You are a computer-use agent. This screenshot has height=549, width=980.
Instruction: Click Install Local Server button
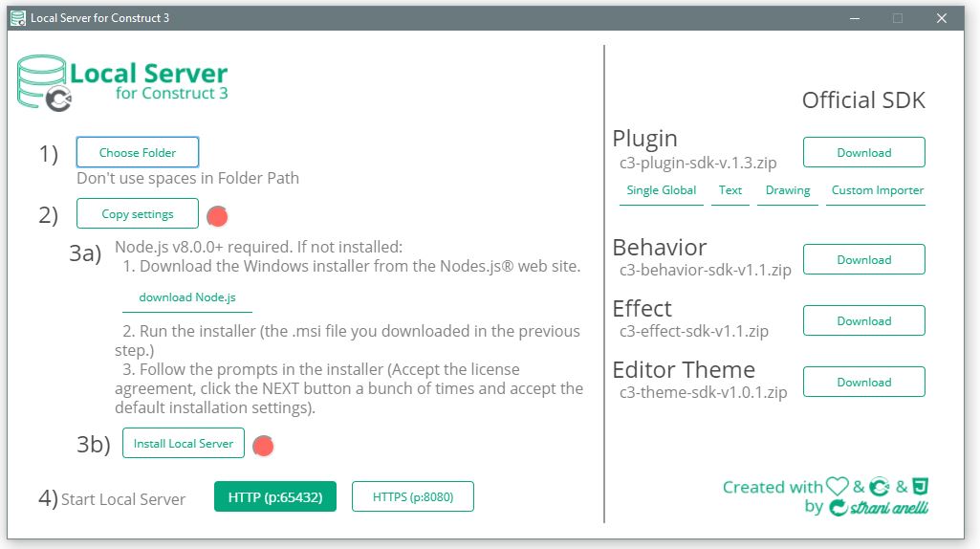pyautogui.click(x=184, y=444)
